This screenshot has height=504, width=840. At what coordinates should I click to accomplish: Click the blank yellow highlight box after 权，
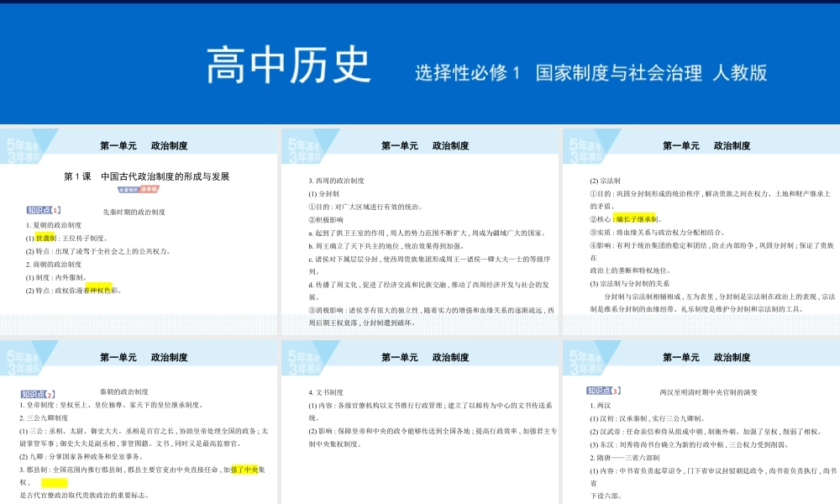54,482
